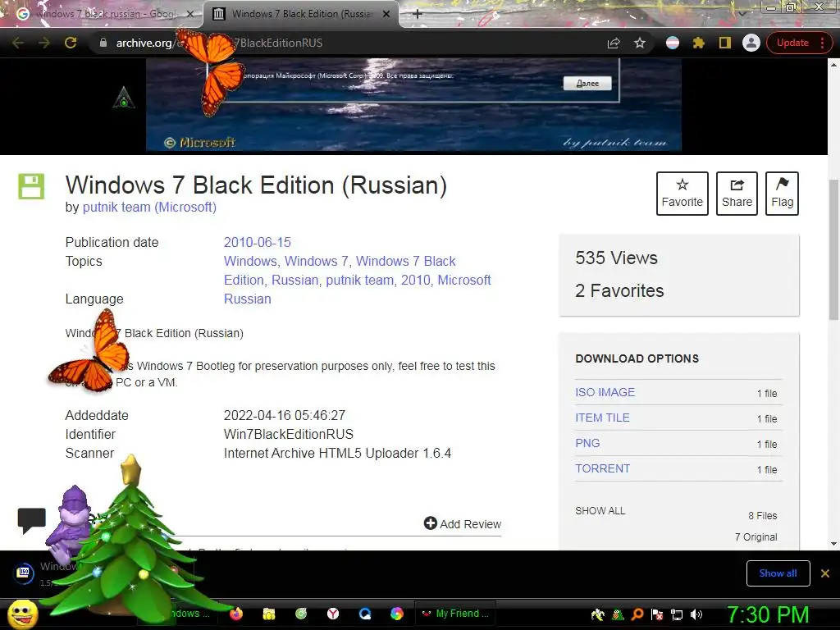Open Yandex browser from the taskbar
This screenshot has width=840, height=630.
[x=333, y=614]
